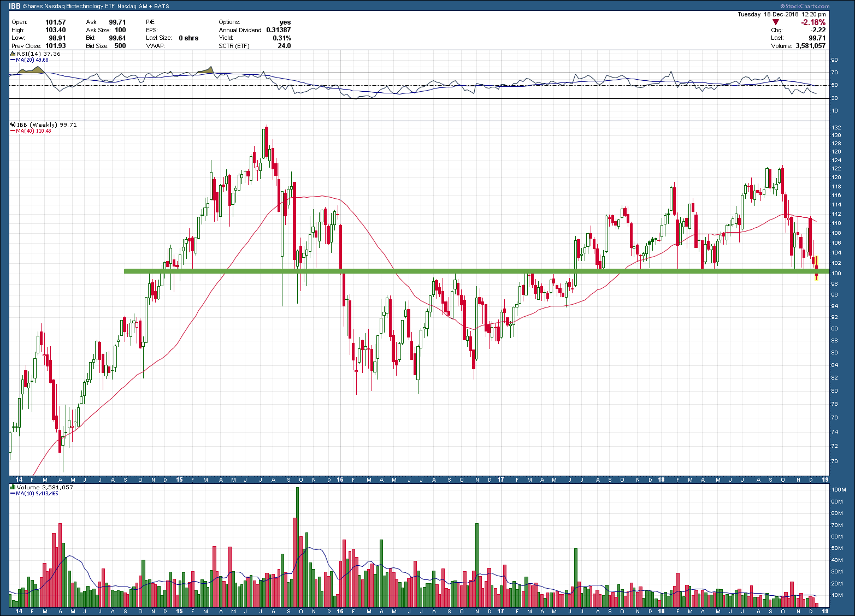The width and height of the screenshot is (855, 616).
Task: Select the Low value 98.91
Action: click(x=57, y=38)
